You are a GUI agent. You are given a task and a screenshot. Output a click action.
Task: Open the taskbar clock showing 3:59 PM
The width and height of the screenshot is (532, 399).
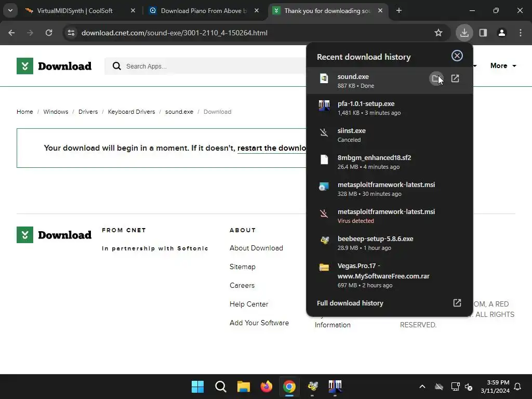tap(495, 387)
